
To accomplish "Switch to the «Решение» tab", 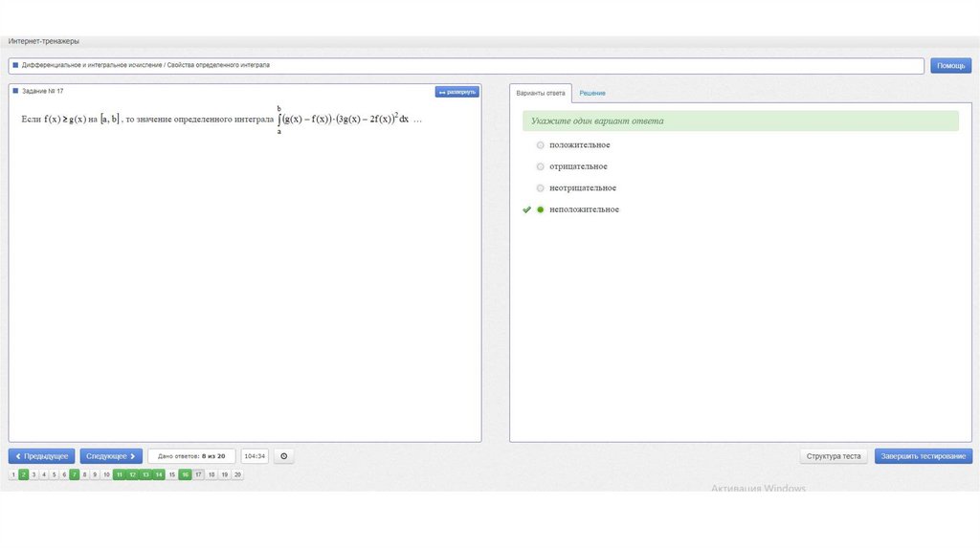I will click(591, 93).
